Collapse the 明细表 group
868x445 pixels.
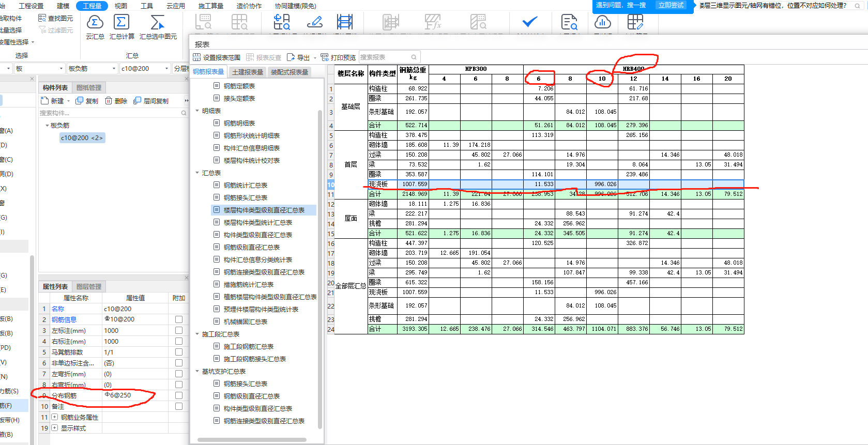(x=197, y=111)
